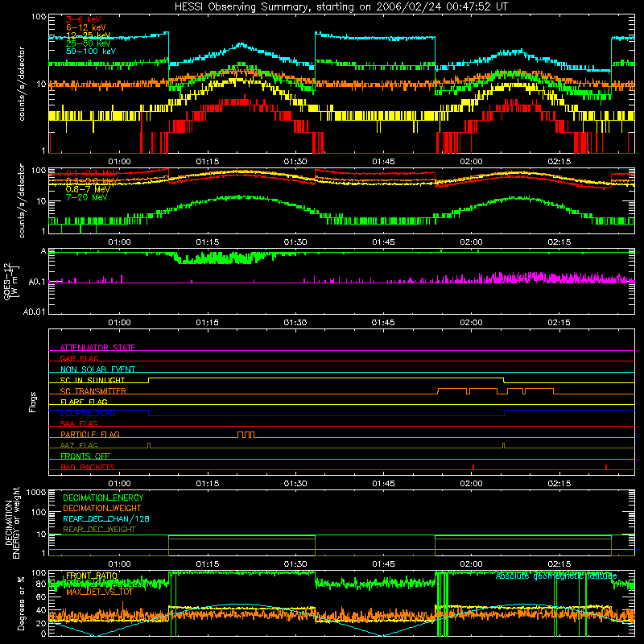Select the yellow 12-25 keV legend label
The image size is (644, 644).
click(x=88, y=35)
